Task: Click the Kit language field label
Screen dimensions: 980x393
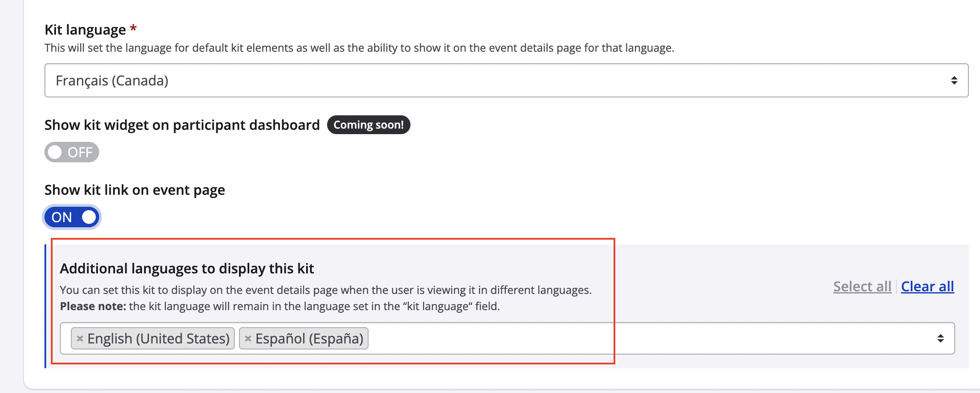Action: (x=85, y=30)
